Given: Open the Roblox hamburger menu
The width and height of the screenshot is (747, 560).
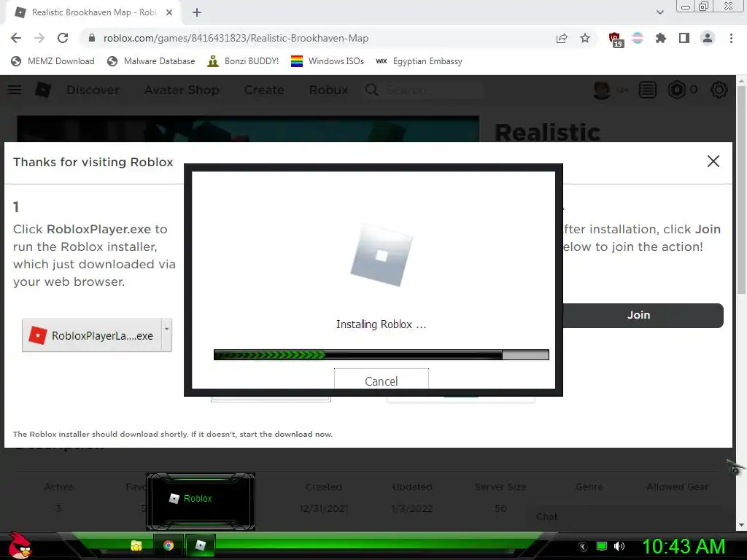Looking at the screenshot, I should pos(15,90).
